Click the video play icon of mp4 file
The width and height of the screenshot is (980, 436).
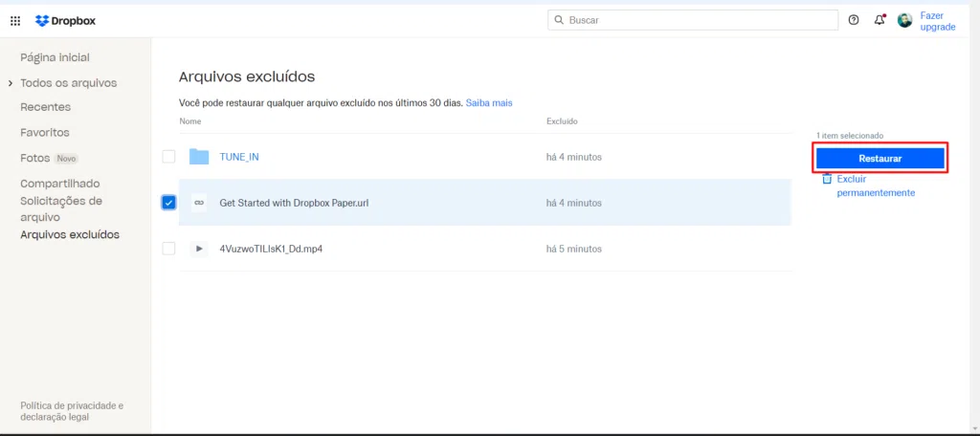point(199,249)
